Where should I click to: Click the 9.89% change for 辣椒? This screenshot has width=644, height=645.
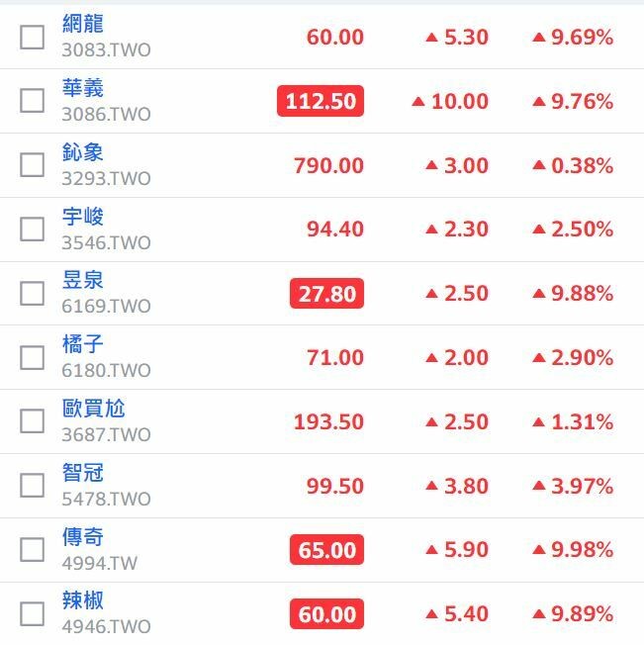573,614
